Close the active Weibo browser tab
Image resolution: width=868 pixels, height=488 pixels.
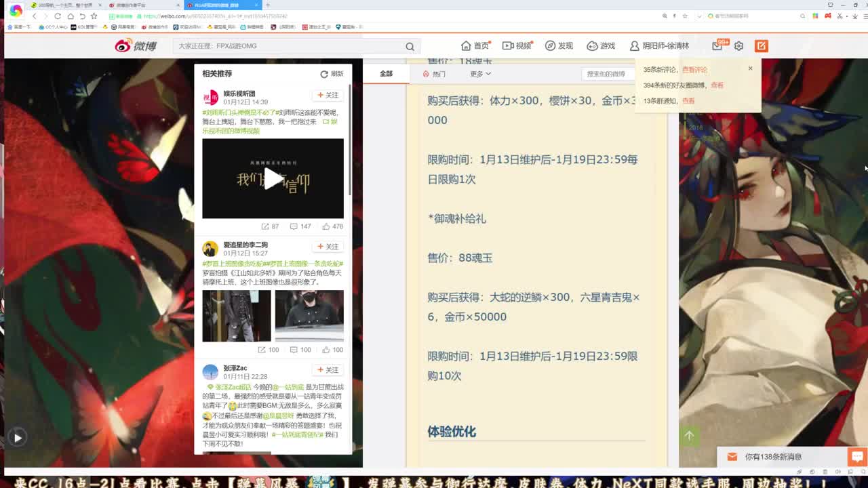[x=256, y=5]
